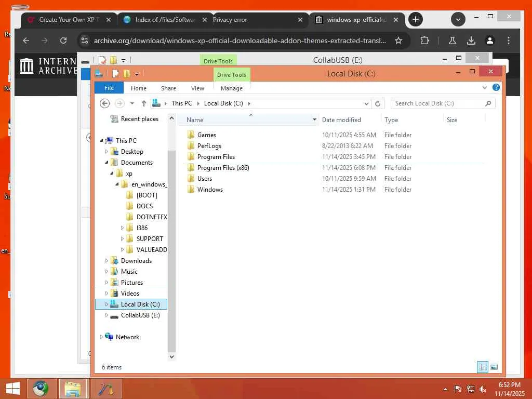Open Explorer Help question mark icon

(x=496, y=87)
